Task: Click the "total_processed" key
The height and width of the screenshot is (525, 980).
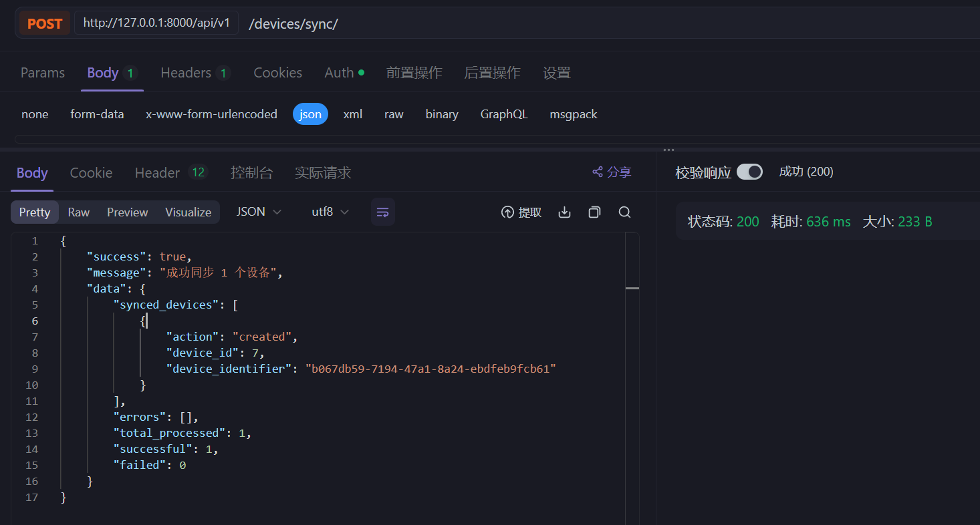Action: click(170, 433)
